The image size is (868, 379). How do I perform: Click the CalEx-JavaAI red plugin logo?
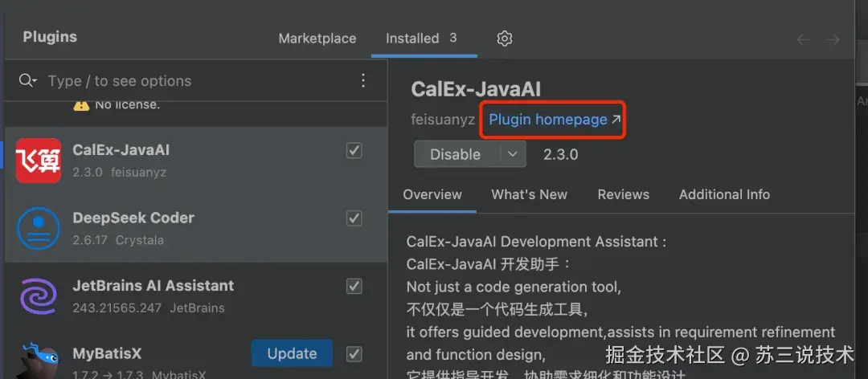point(39,161)
